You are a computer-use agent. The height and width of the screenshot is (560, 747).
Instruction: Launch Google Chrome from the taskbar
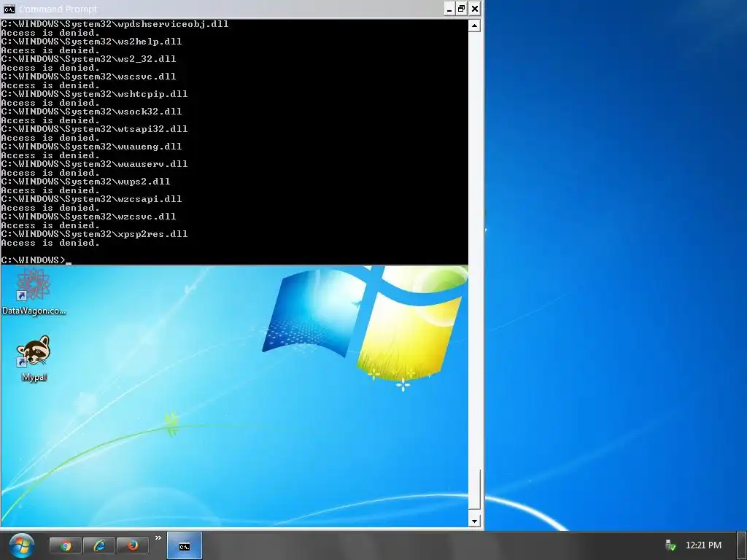(x=66, y=545)
